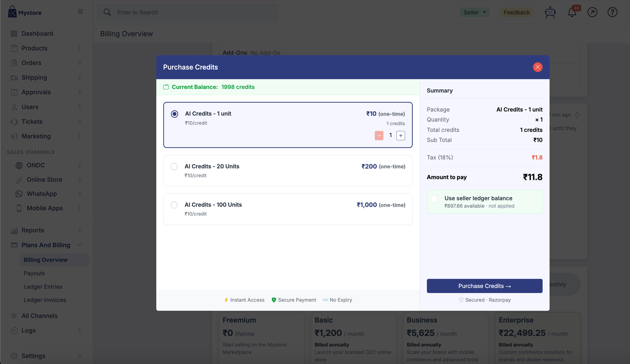Open Payouts submenu item
Image resolution: width=630 pixels, height=364 pixels.
pyautogui.click(x=34, y=273)
